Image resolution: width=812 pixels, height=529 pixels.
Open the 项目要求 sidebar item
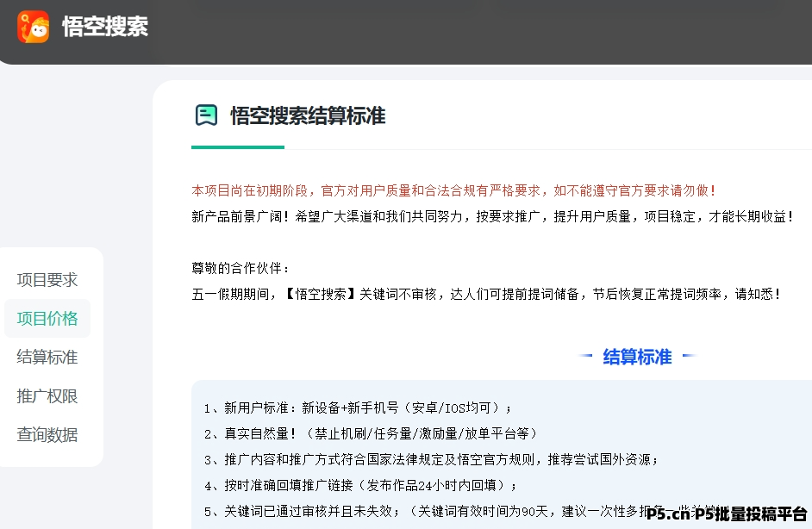point(47,280)
